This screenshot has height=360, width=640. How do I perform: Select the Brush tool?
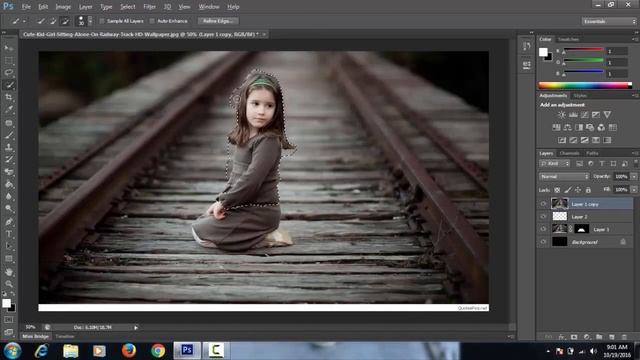[x=9, y=135]
